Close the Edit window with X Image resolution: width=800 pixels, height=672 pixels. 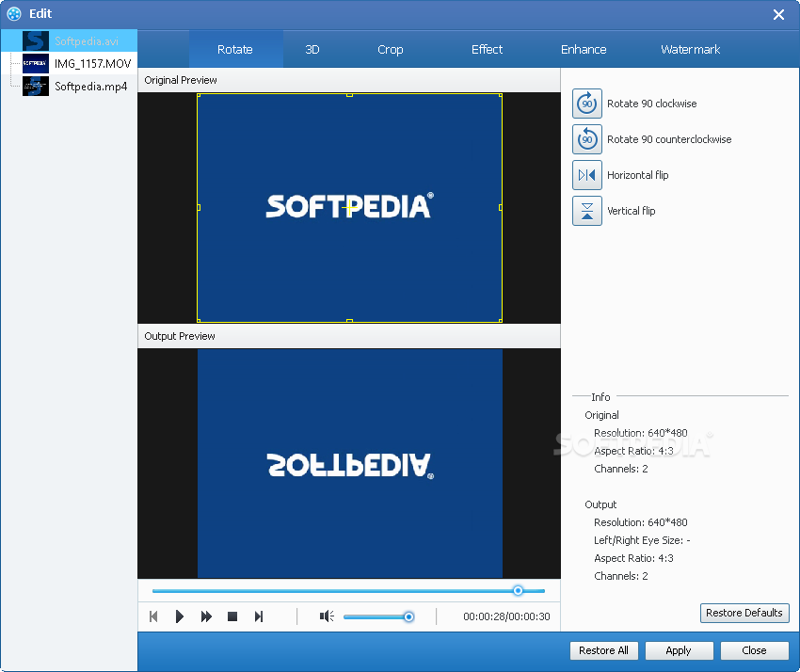coord(778,14)
